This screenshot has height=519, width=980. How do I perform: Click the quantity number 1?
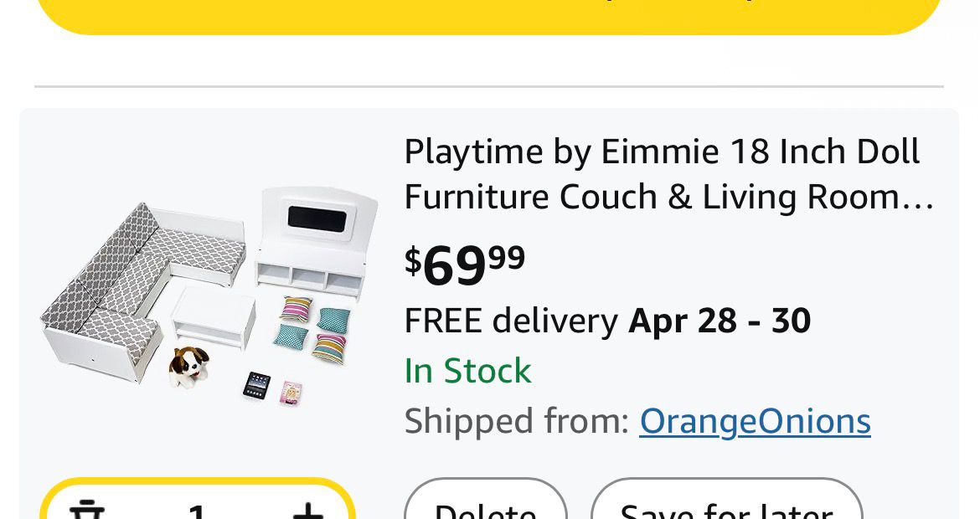(197, 510)
